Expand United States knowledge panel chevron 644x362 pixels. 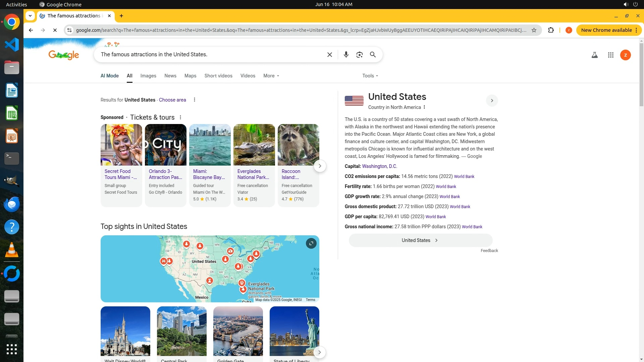click(x=492, y=101)
